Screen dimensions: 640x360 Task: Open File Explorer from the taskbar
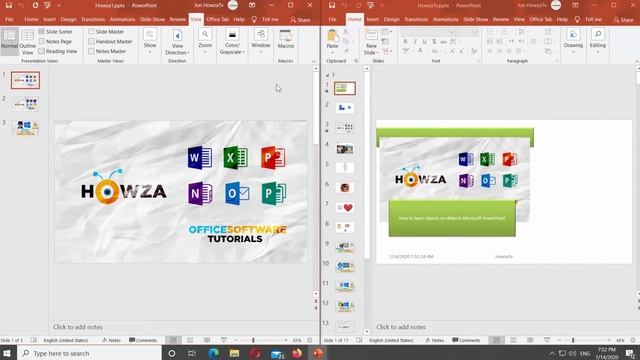click(234, 353)
